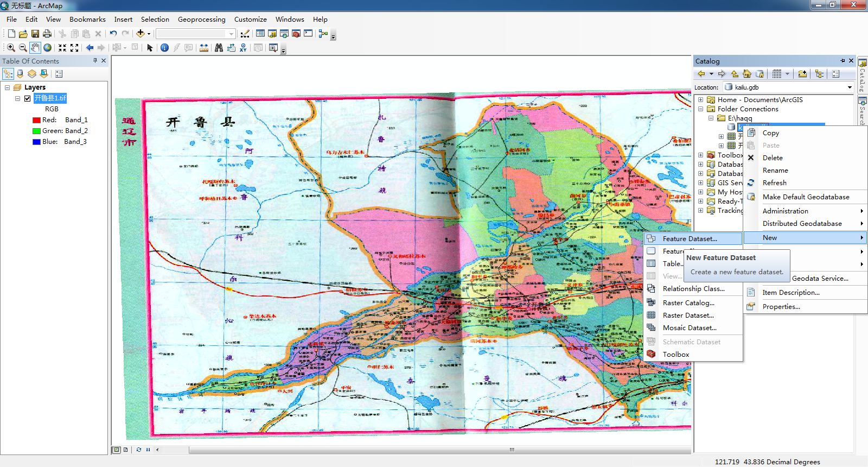Open the ModelBuilder window icon
Image resolution: width=868 pixels, height=467 pixels.
click(x=323, y=34)
